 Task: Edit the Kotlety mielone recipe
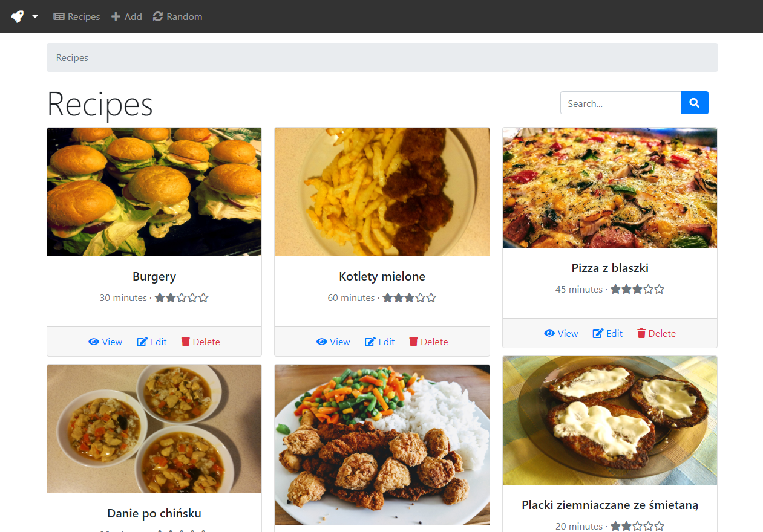(380, 342)
